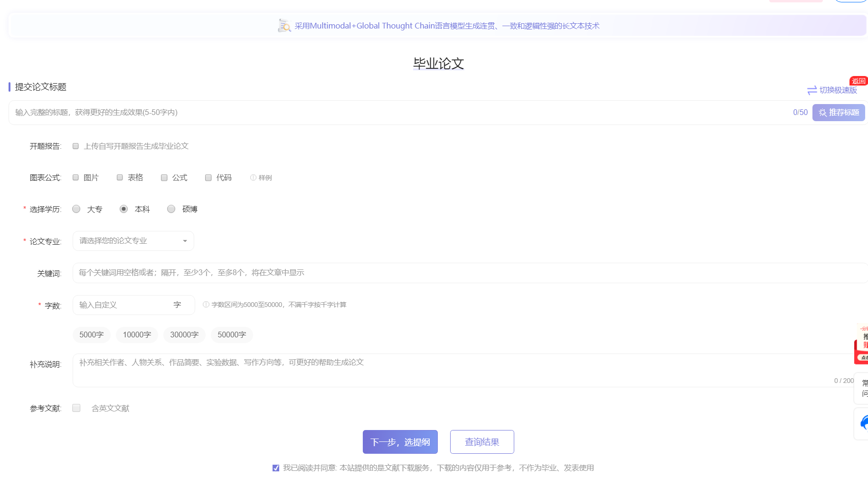Select the 本科 education radio button
868x478 pixels.
pos(123,209)
